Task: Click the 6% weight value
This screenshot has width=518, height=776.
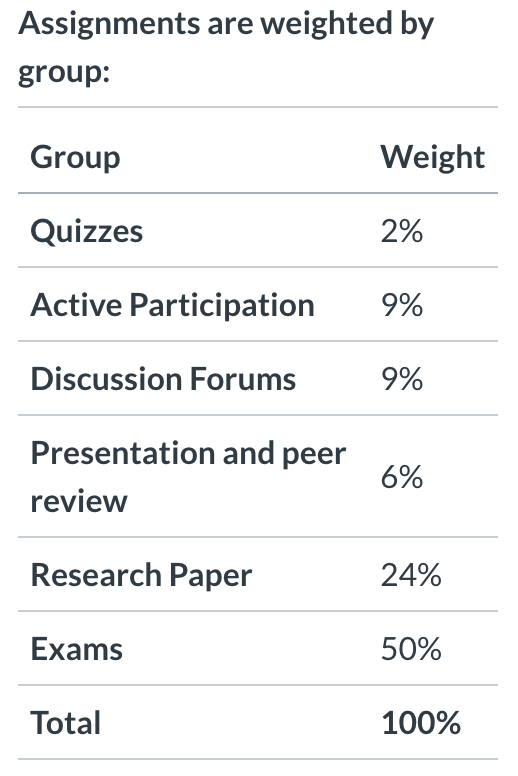Action: coord(402,477)
